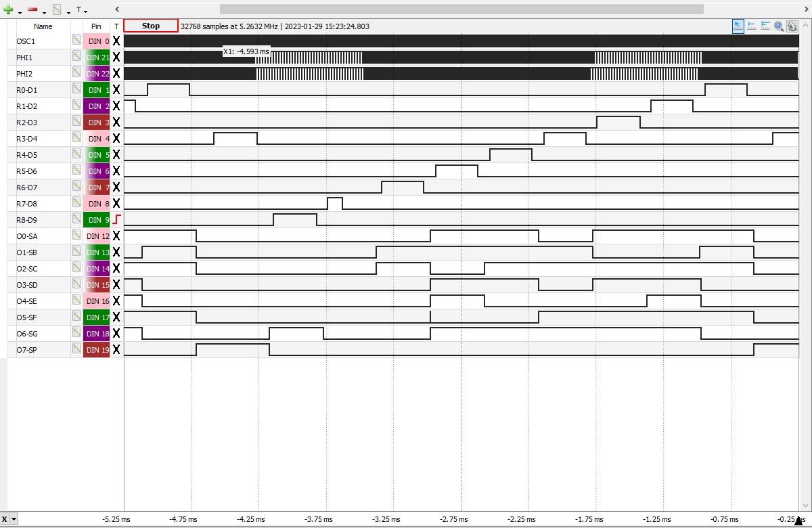This screenshot has height=528, width=812.
Task: Click the edit-signal notepad icon in the top toolbar
Action: (x=57, y=9)
